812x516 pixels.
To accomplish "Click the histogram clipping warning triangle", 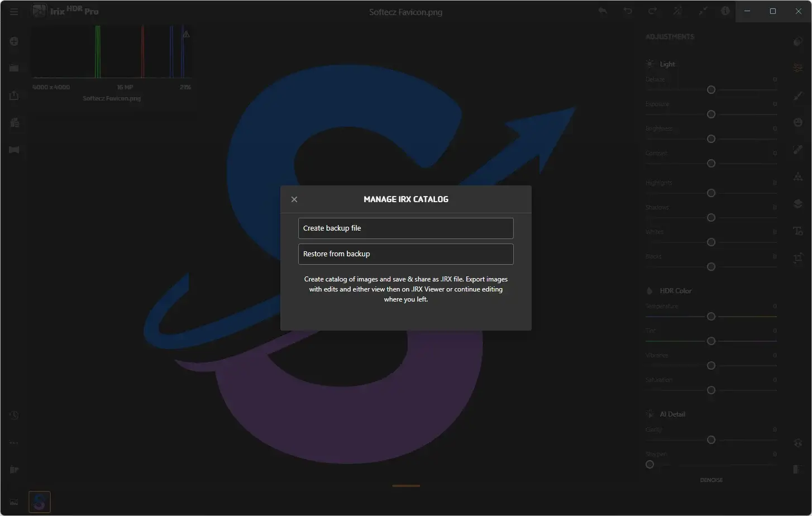I will (186, 34).
